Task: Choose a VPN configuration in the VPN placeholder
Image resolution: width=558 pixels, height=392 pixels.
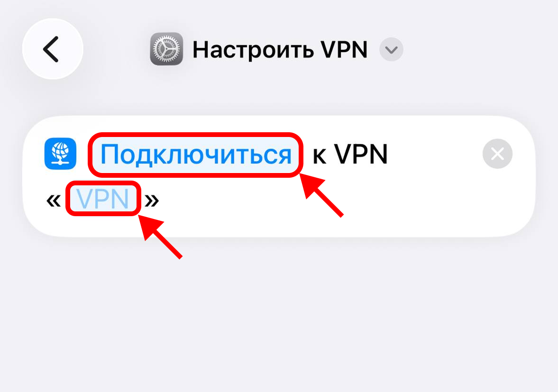Action: pyautogui.click(x=103, y=199)
